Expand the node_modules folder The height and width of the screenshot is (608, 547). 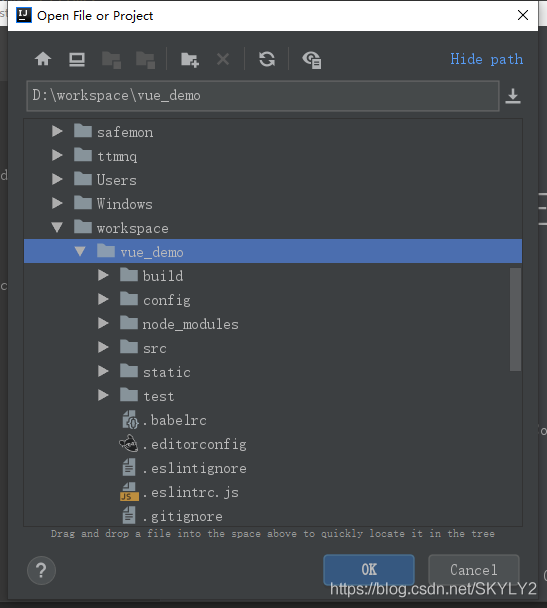point(103,323)
